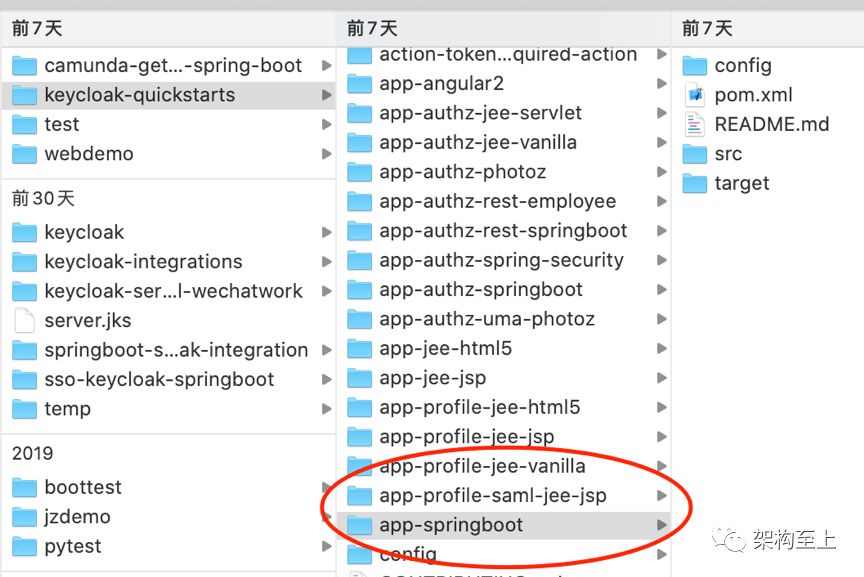Screen dimensions: 864x577
Task: Expand the temp folder arrow
Action: tap(326, 409)
